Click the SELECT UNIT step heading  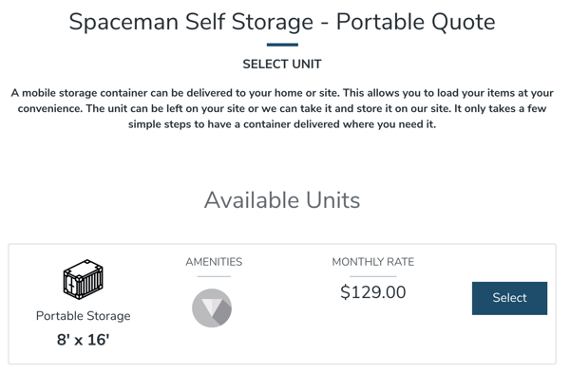282,65
